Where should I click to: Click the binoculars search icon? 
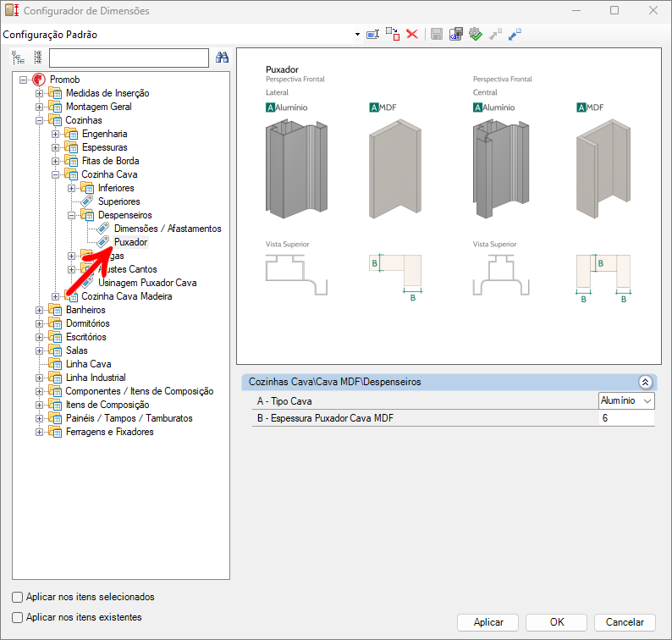tap(223, 58)
